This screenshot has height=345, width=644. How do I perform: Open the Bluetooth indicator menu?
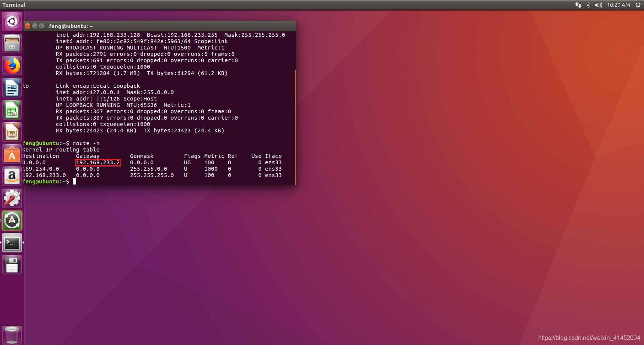pyautogui.click(x=588, y=5)
